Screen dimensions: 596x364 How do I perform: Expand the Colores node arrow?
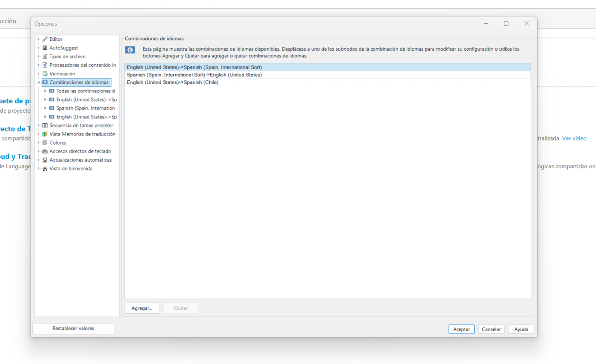(x=39, y=143)
